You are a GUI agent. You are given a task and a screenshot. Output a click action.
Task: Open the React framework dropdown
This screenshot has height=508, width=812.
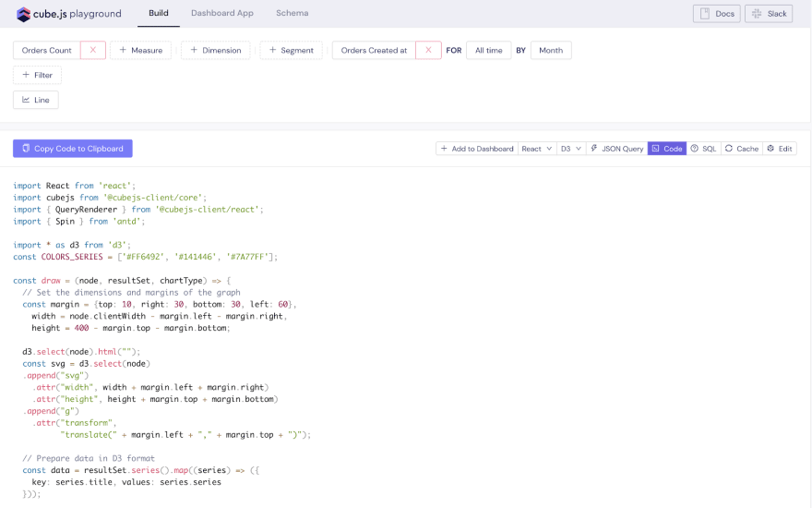pos(536,149)
